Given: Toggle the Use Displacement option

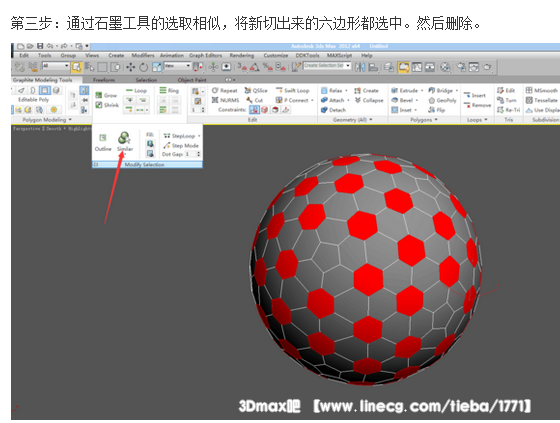Looking at the screenshot, I should point(543,110).
